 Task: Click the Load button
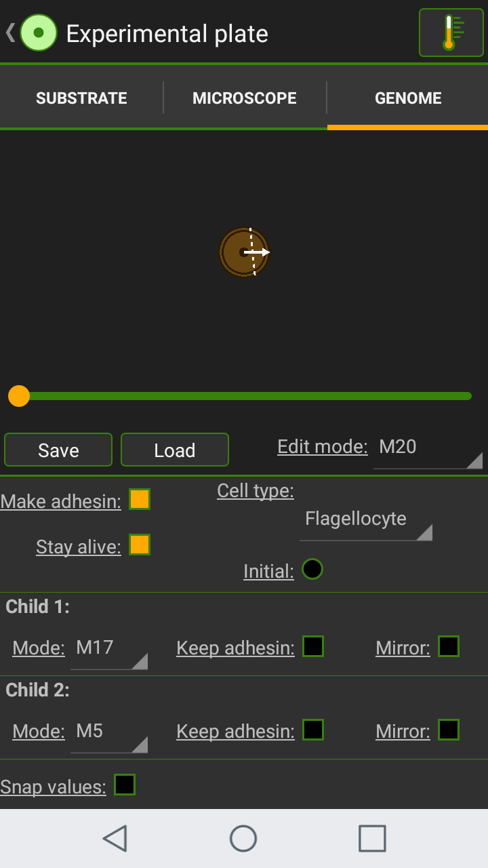[175, 450]
